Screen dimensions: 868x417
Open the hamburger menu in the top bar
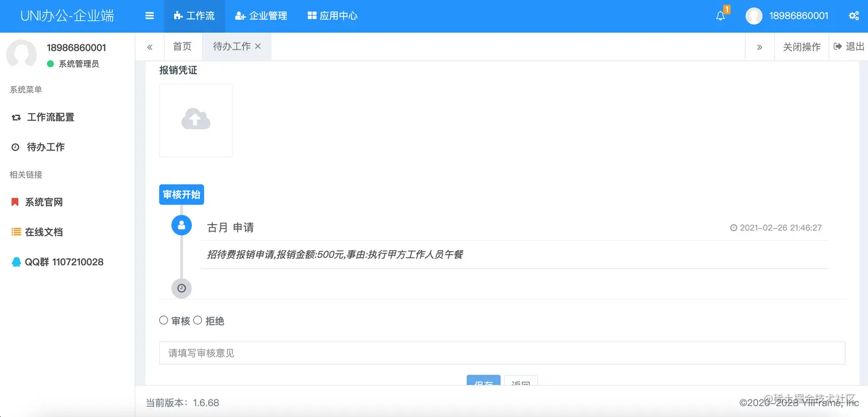click(149, 16)
